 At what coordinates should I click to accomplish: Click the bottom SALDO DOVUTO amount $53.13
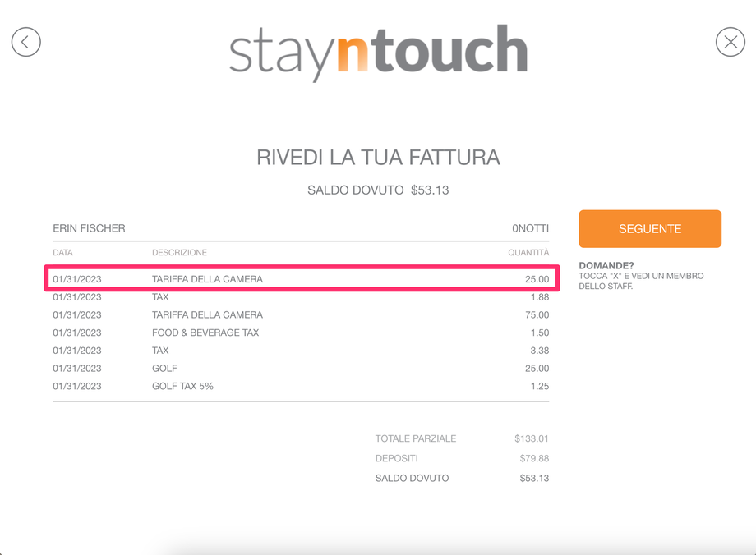534,478
